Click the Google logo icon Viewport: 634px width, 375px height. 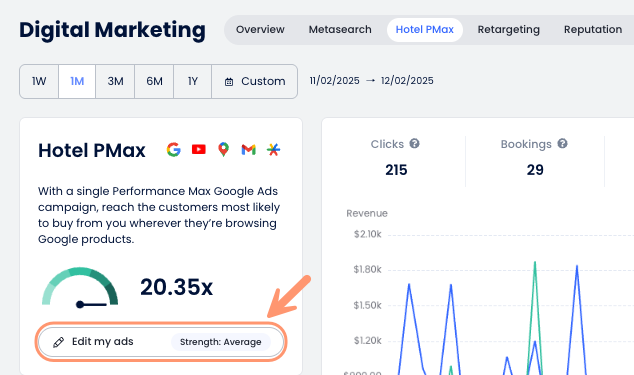(173, 150)
